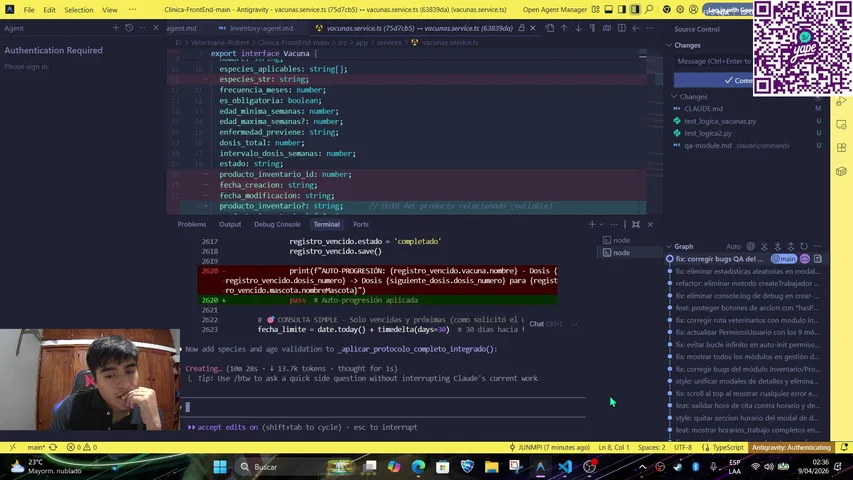853x480 pixels.
Task: Toggle whitespace paragraph icon in diff toolbar
Action: (592, 28)
